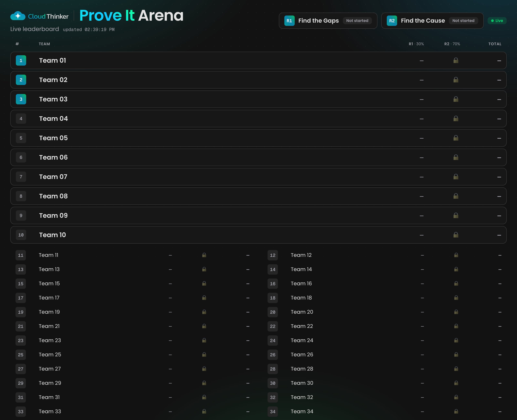Click the lock icon in Team 11 row

point(204,255)
